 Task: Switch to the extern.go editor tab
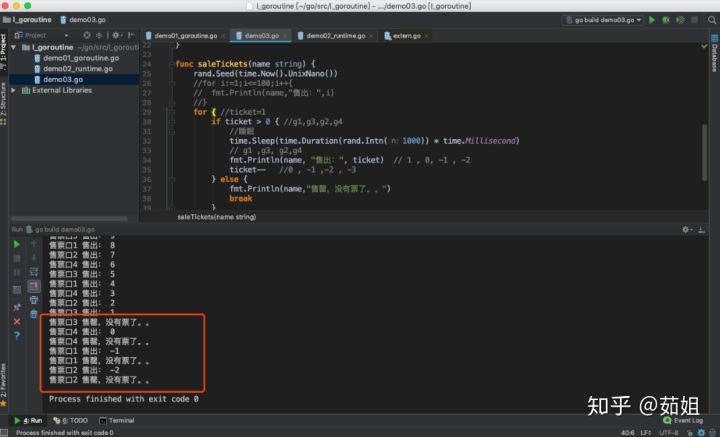pos(407,35)
